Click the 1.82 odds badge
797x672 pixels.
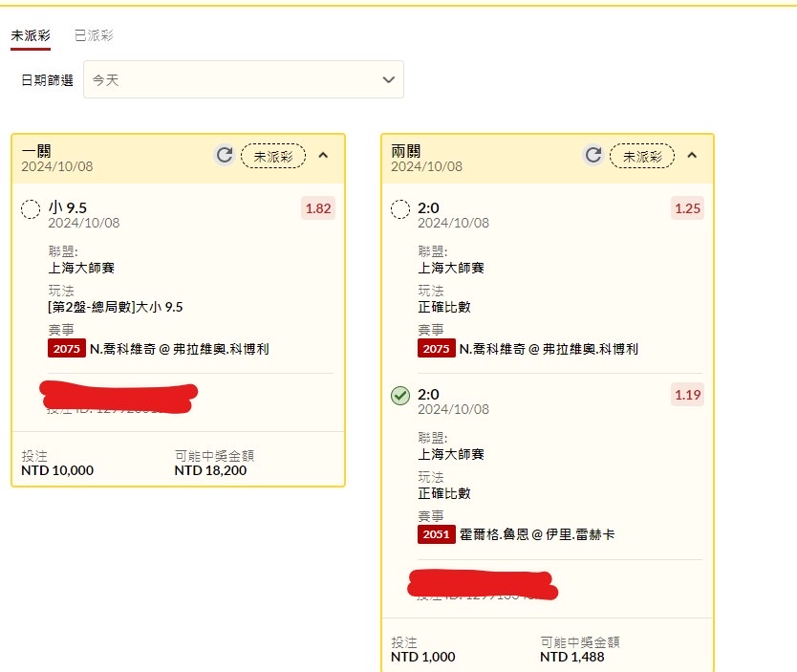click(x=318, y=208)
